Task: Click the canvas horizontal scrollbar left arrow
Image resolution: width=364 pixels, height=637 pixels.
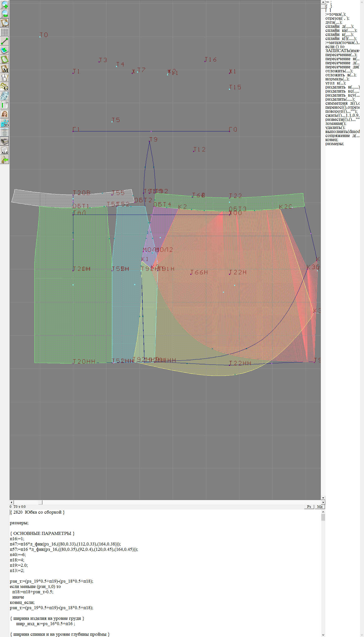Action: (x=11, y=502)
